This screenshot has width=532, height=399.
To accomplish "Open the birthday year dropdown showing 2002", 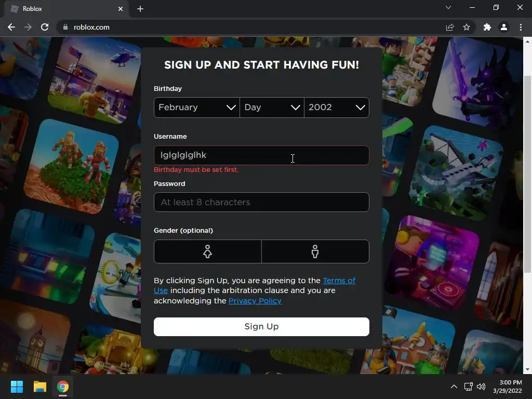I will click(337, 108).
